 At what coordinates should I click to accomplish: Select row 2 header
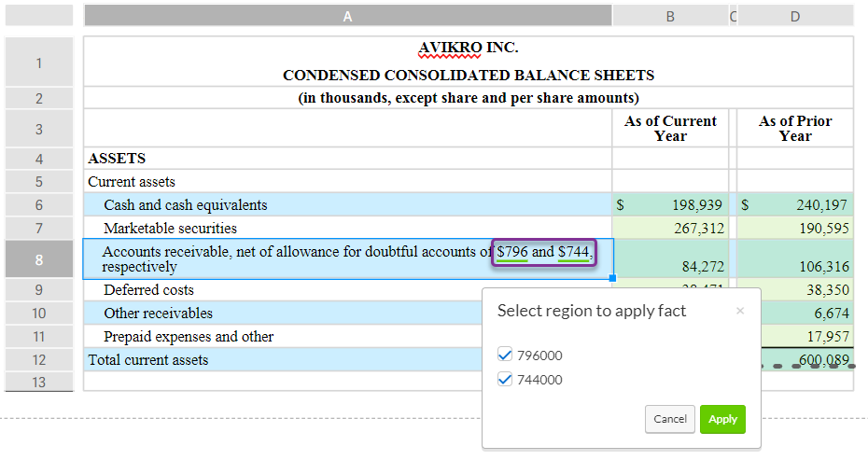pos(39,99)
